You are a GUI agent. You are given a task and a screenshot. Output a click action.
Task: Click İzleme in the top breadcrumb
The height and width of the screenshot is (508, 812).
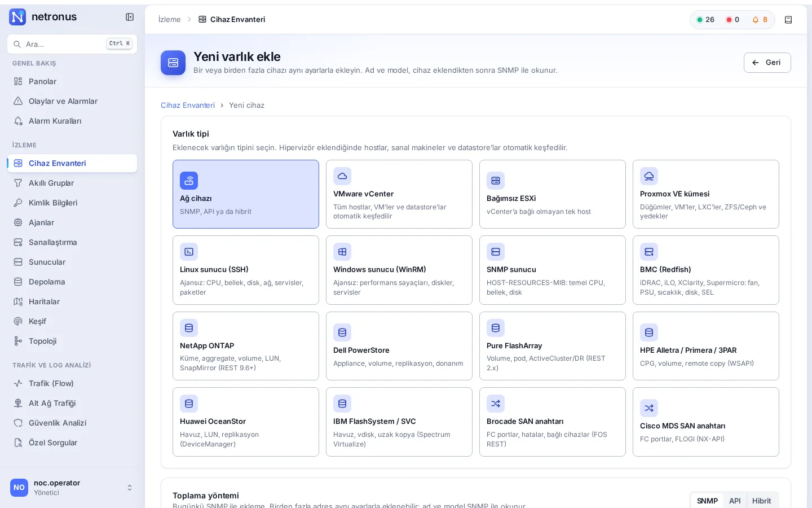pyautogui.click(x=170, y=19)
